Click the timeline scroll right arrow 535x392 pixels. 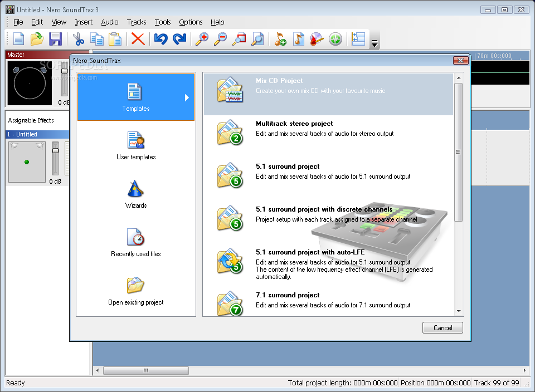(x=525, y=370)
